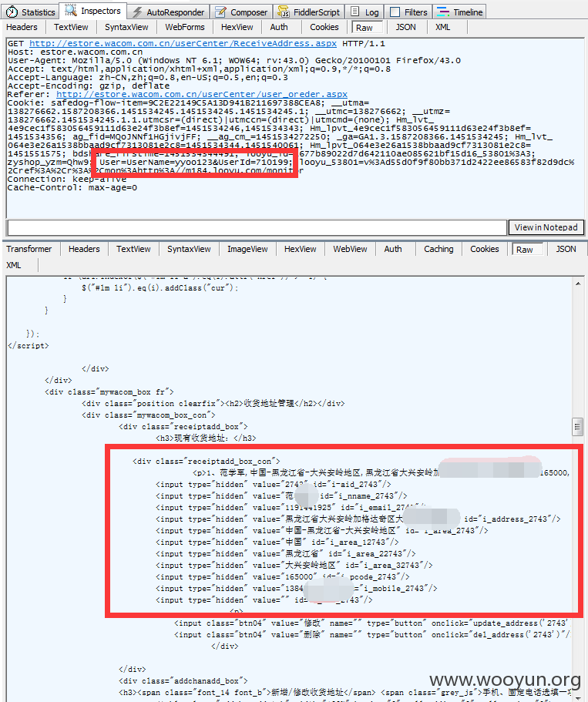This screenshot has width=588, height=702.
Task: Click the AutoResponder lightning bolt icon
Action: coord(138,12)
